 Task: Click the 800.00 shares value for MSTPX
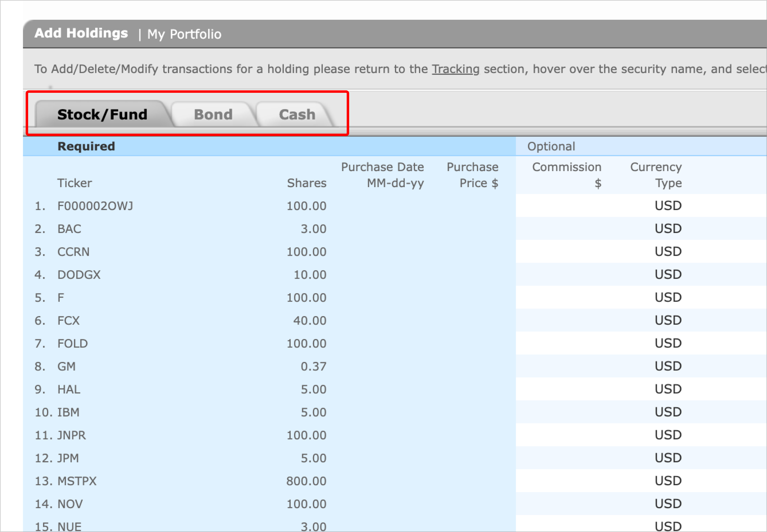306,481
